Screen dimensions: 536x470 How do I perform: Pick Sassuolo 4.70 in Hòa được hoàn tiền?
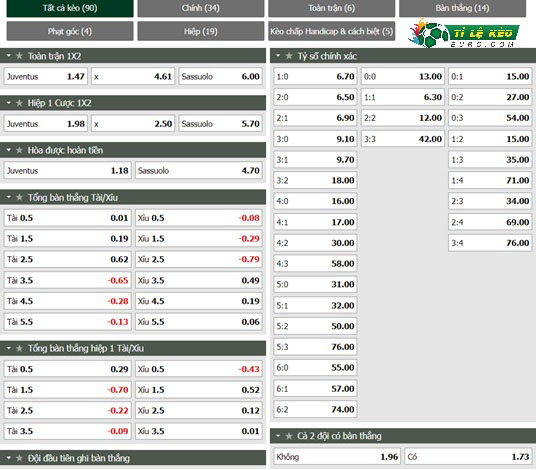199,170
